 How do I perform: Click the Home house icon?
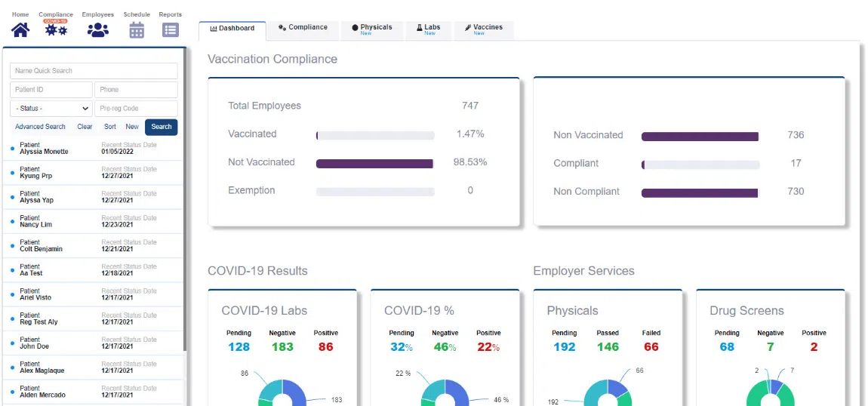click(20, 29)
